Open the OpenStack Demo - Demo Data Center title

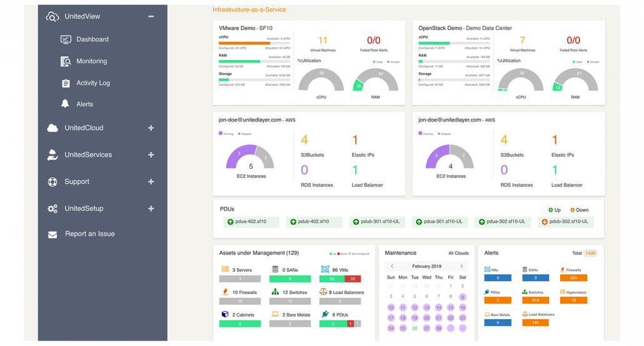(x=465, y=28)
